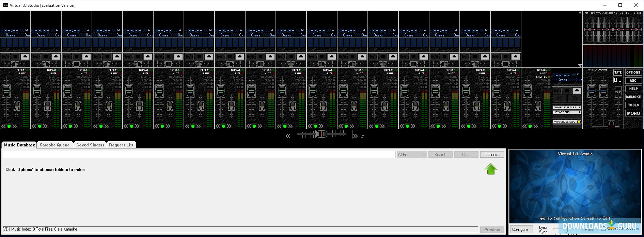
Task: Click the first deck's volume fader
Action: (6, 91)
